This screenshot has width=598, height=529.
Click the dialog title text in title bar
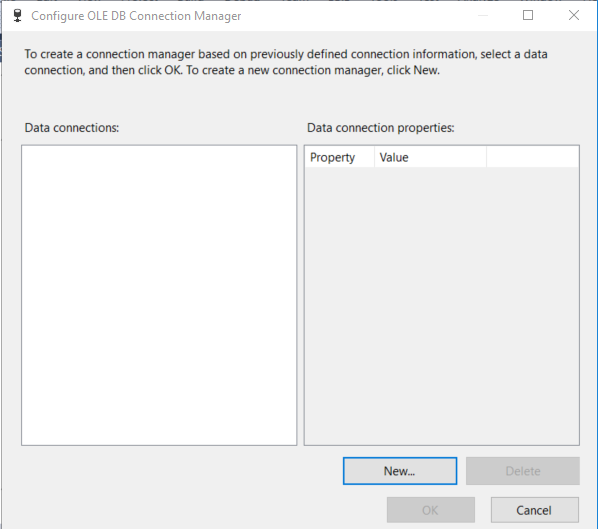[x=136, y=16]
